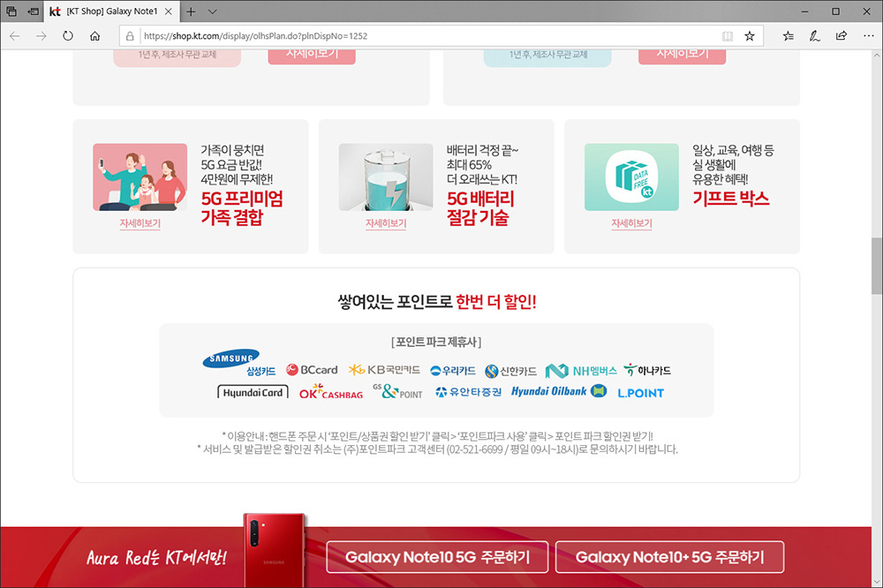Go back to the previous page

click(15, 36)
